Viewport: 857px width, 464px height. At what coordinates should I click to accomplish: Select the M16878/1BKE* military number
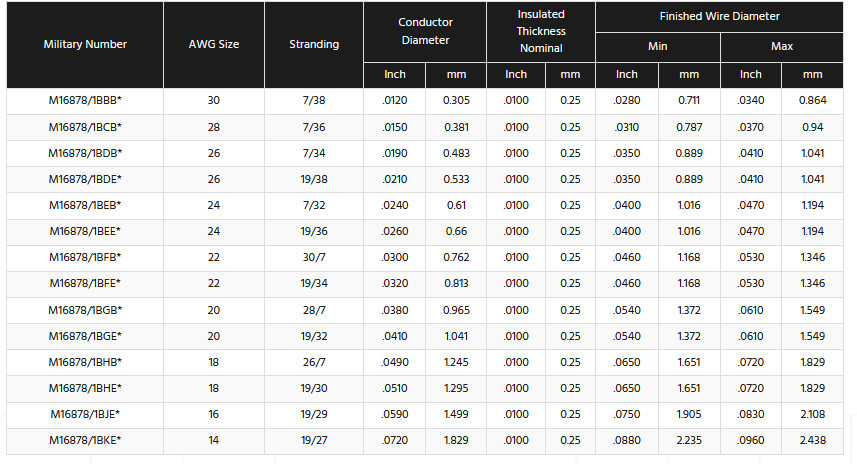(85, 440)
